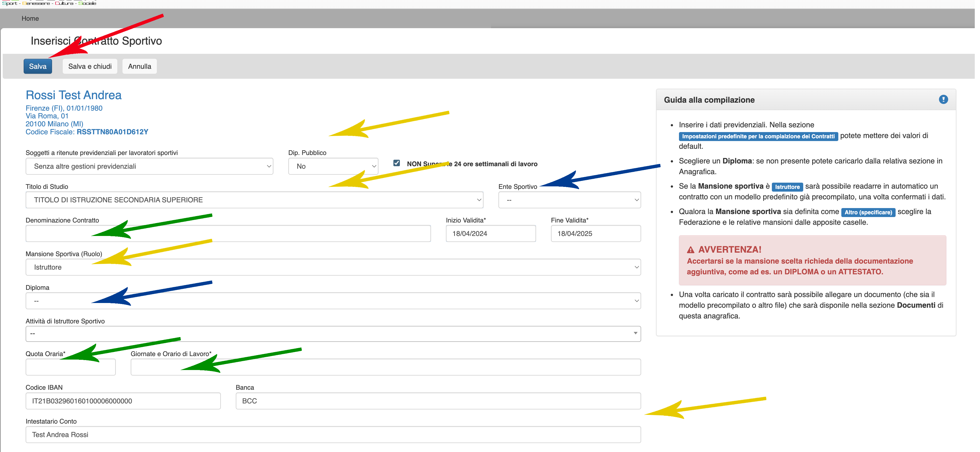This screenshot has width=980, height=452.
Task: Click the Salva e chiudi button
Action: tap(90, 66)
